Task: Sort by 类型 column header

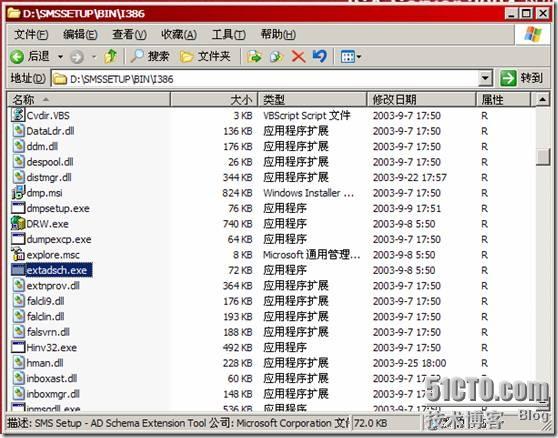Action: click(x=312, y=100)
